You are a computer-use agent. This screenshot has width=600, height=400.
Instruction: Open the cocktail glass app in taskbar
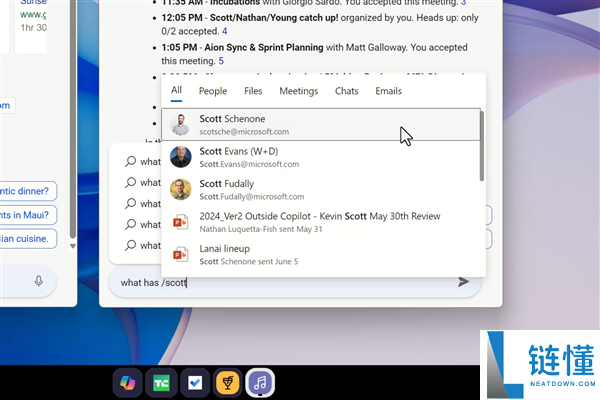(x=228, y=382)
